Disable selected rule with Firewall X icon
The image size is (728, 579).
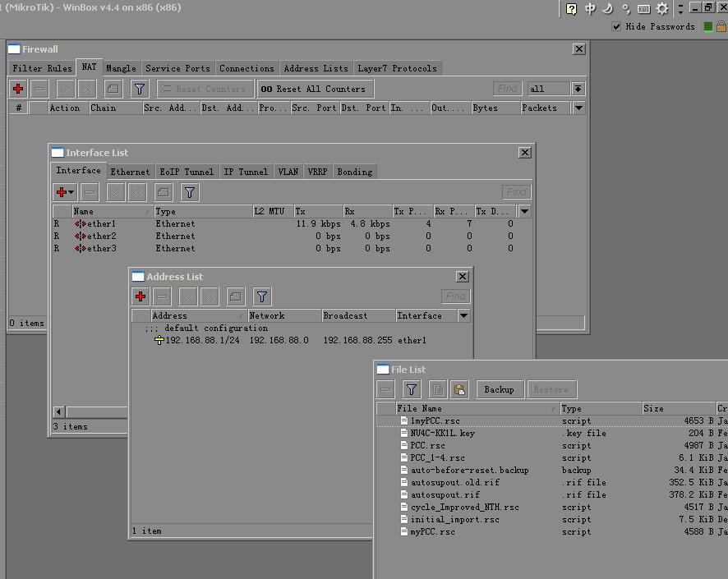(x=87, y=89)
